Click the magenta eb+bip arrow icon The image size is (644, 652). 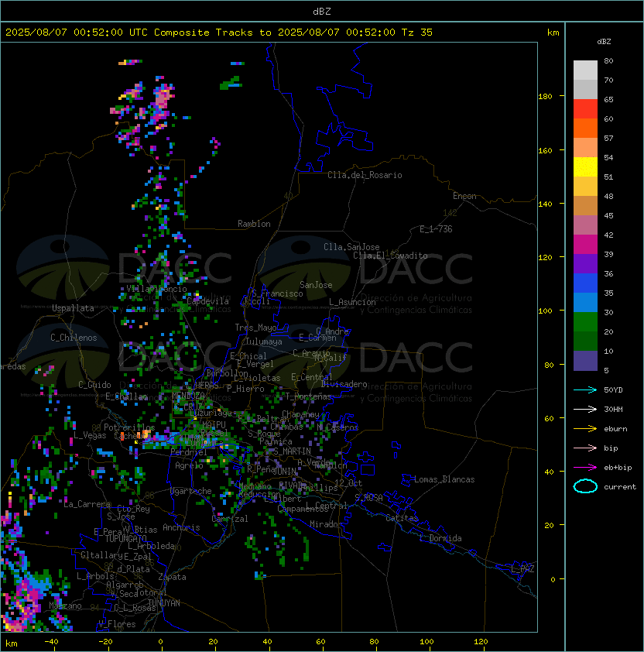coord(585,468)
